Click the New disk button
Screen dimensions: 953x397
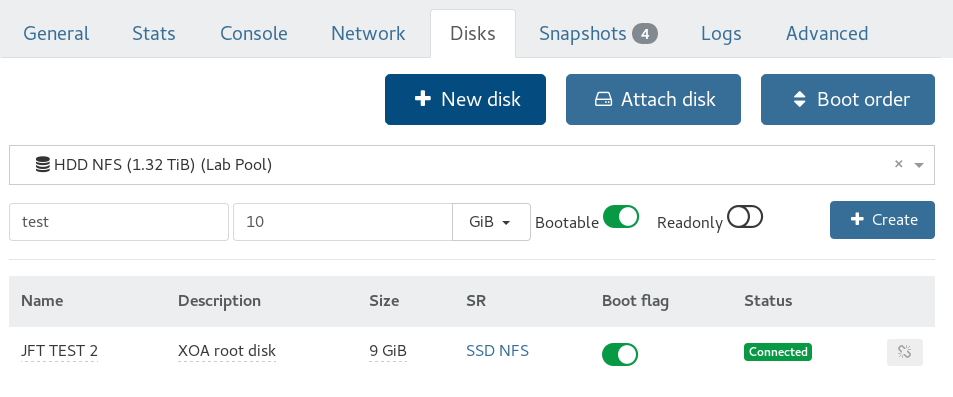point(465,99)
